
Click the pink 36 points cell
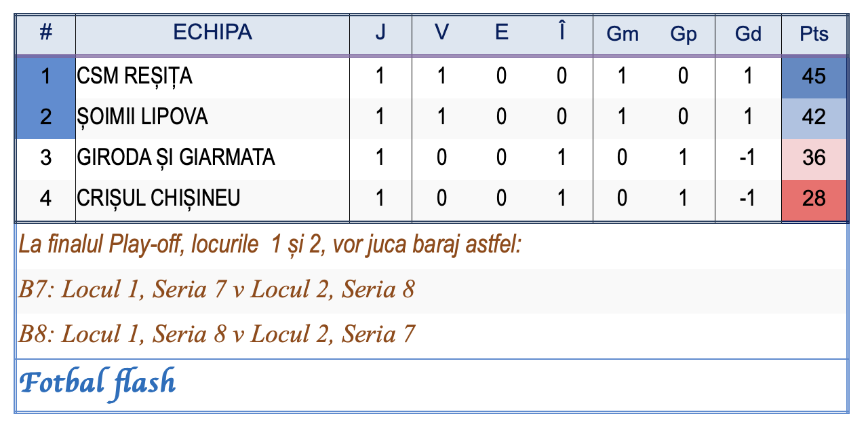[x=814, y=158]
